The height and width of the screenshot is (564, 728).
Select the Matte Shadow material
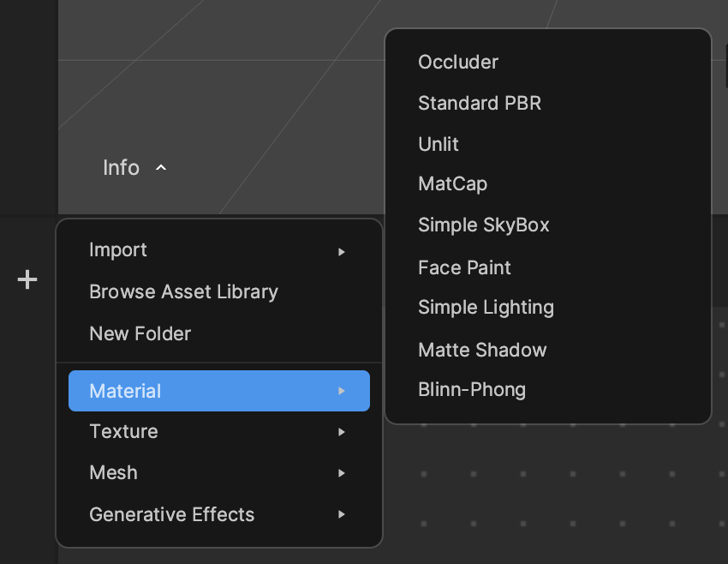click(482, 350)
